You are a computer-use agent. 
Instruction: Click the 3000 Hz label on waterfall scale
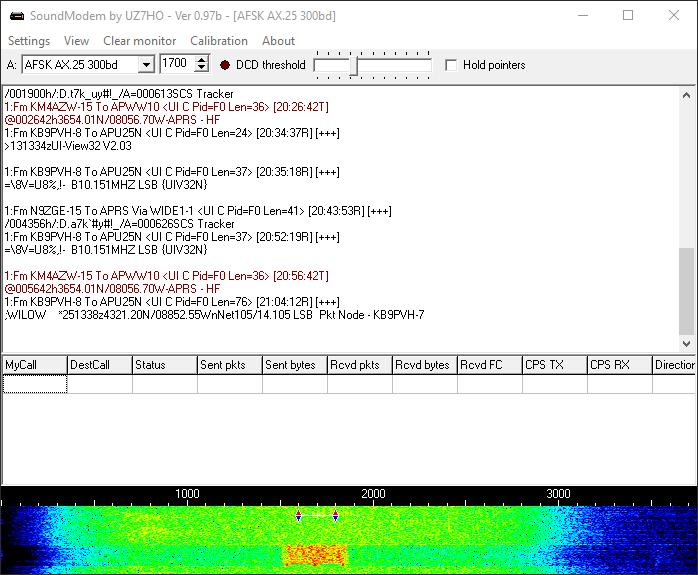point(558,494)
